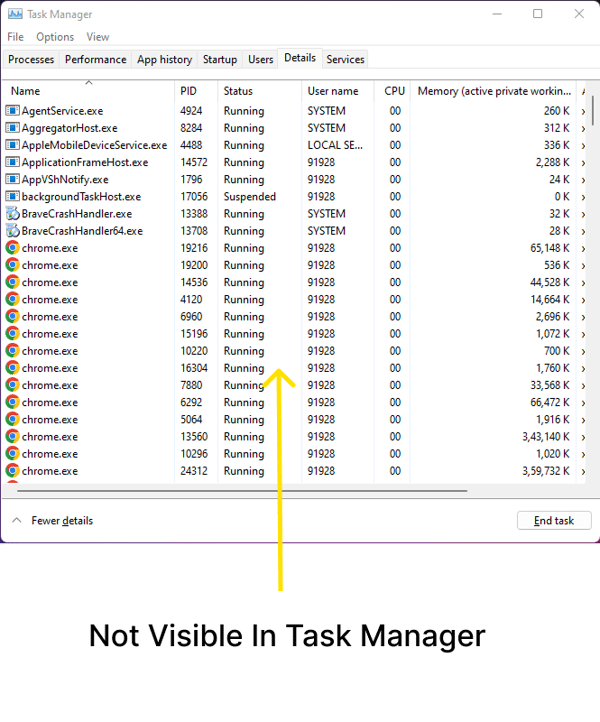Open the Services tab
The width and height of the screenshot is (600, 722).
[x=345, y=60]
